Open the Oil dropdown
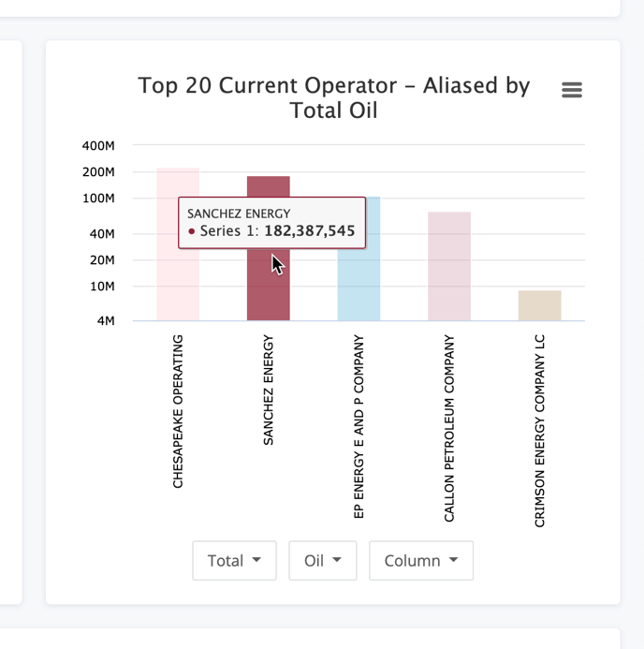This screenshot has width=644, height=649. pyautogui.click(x=323, y=560)
